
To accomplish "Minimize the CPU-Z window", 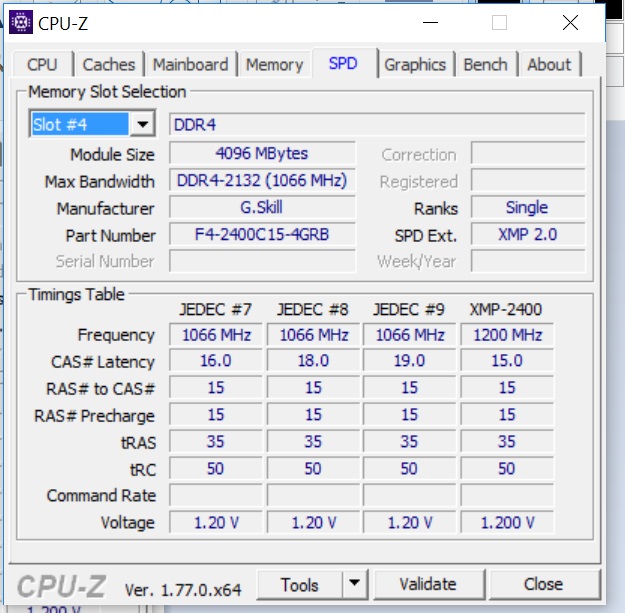I will pyautogui.click(x=430, y=22).
